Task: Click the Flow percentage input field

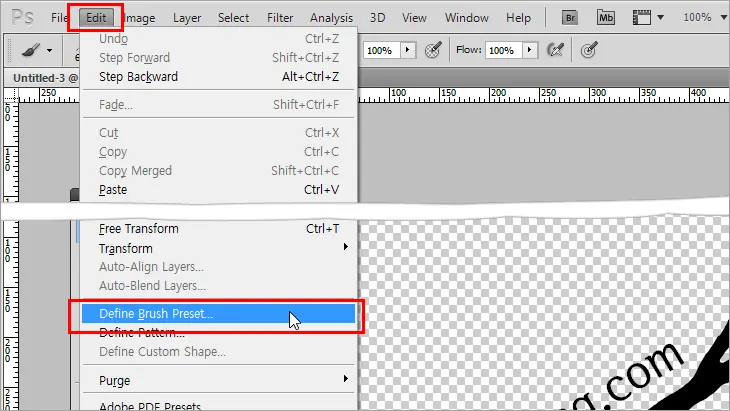Action: pos(504,50)
